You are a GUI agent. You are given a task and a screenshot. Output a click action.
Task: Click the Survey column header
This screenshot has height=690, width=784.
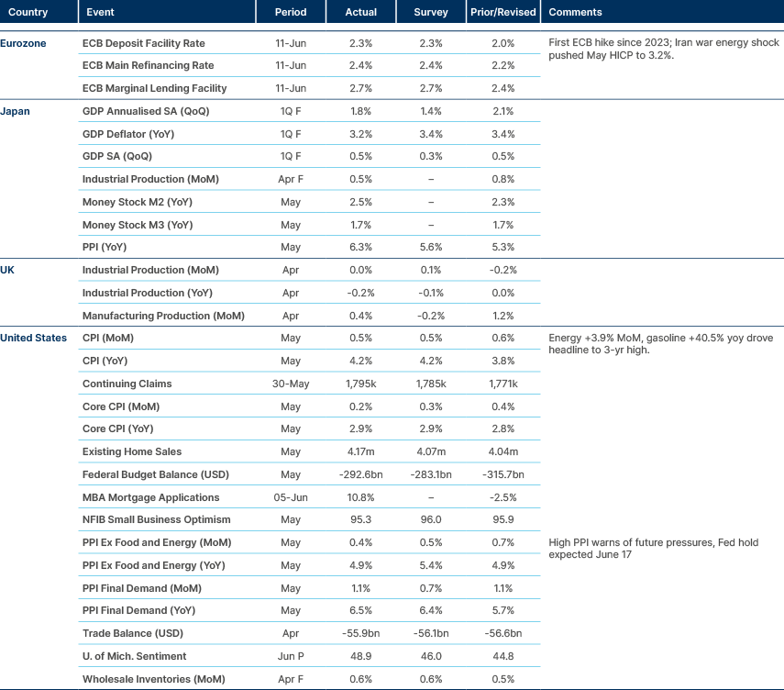pyautogui.click(x=430, y=12)
